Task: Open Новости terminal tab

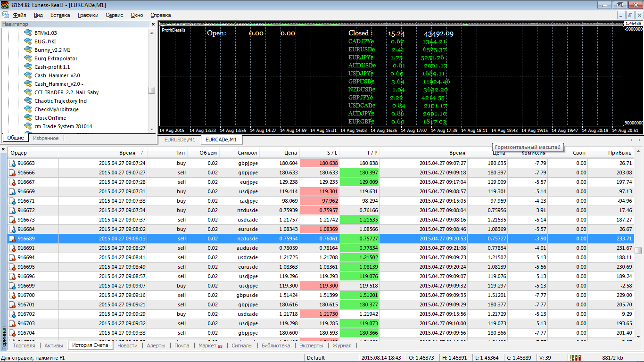Action: [127, 346]
